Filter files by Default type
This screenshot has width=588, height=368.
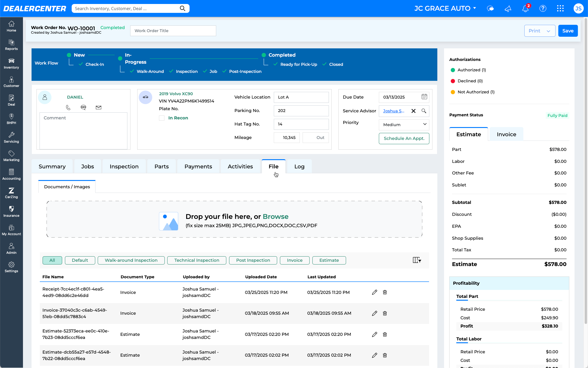(x=80, y=260)
